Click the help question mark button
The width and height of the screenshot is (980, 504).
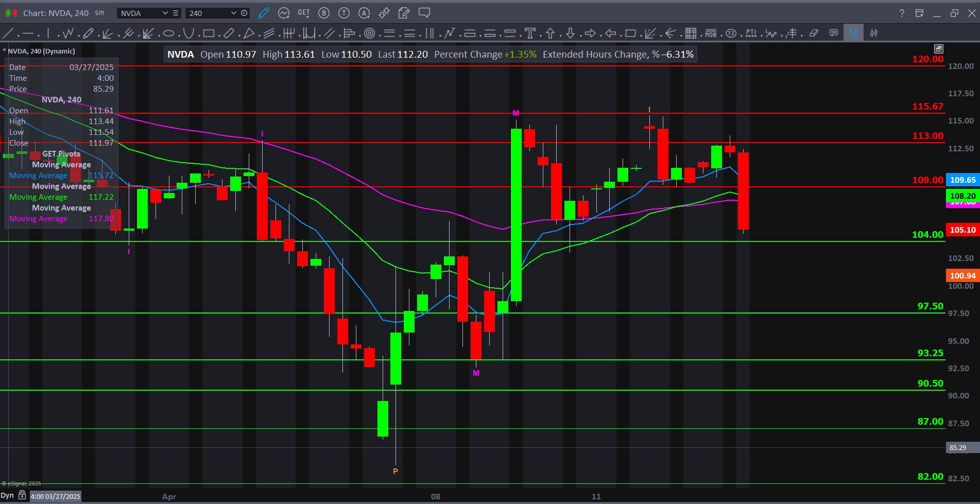(x=902, y=13)
